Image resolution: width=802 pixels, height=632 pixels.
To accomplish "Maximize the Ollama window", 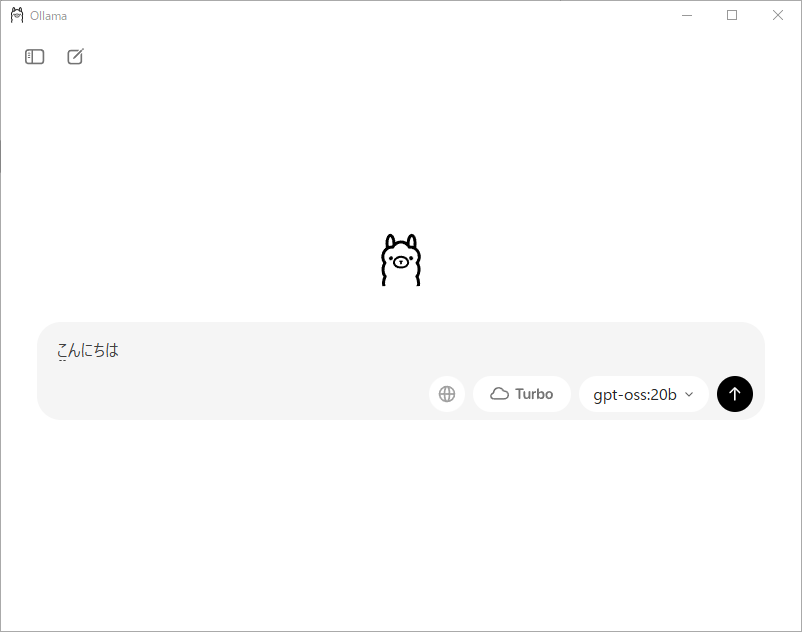I will click(x=732, y=15).
